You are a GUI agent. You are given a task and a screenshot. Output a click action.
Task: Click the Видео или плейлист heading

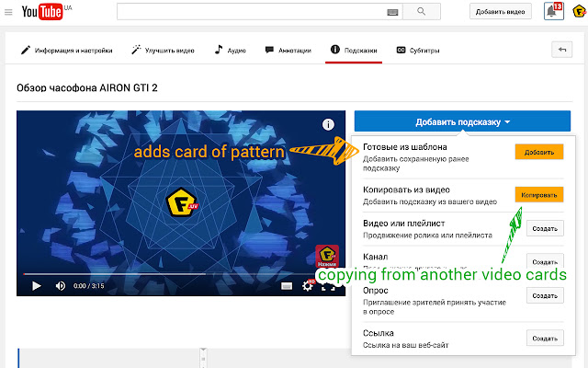point(403,223)
